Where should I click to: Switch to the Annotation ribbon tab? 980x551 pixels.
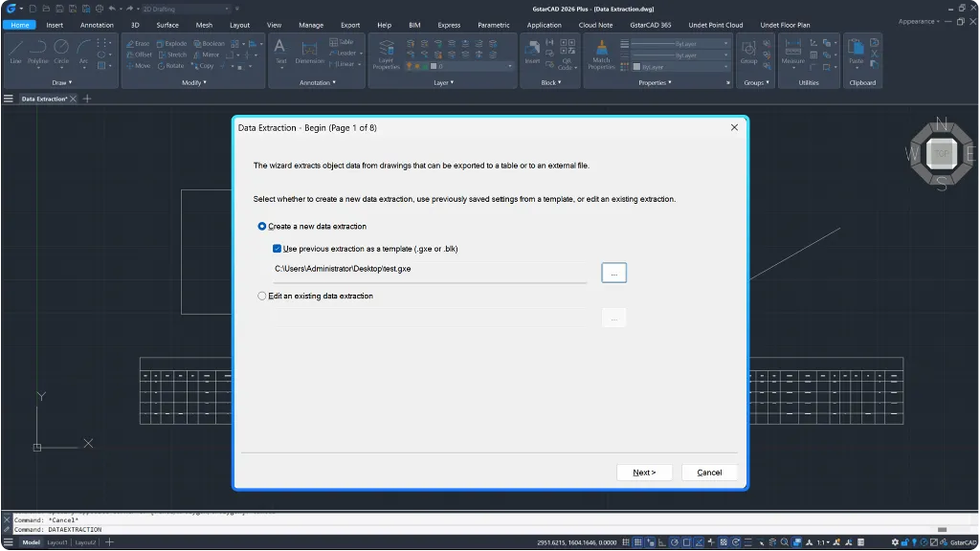tap(97, 25)
